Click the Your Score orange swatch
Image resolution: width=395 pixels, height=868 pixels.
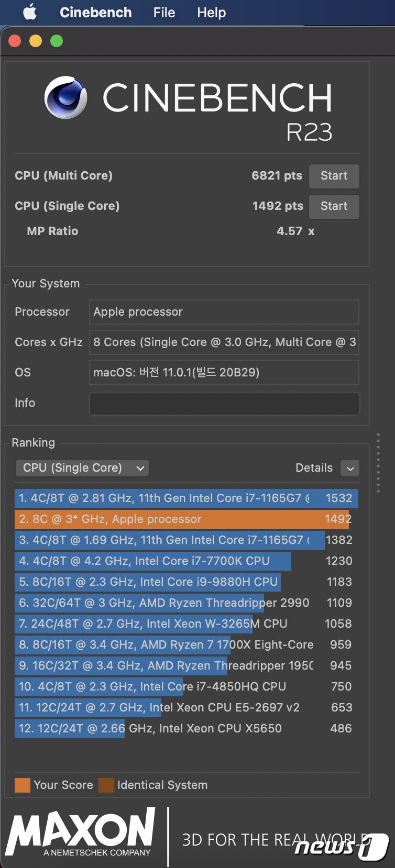tap(23, 785)
